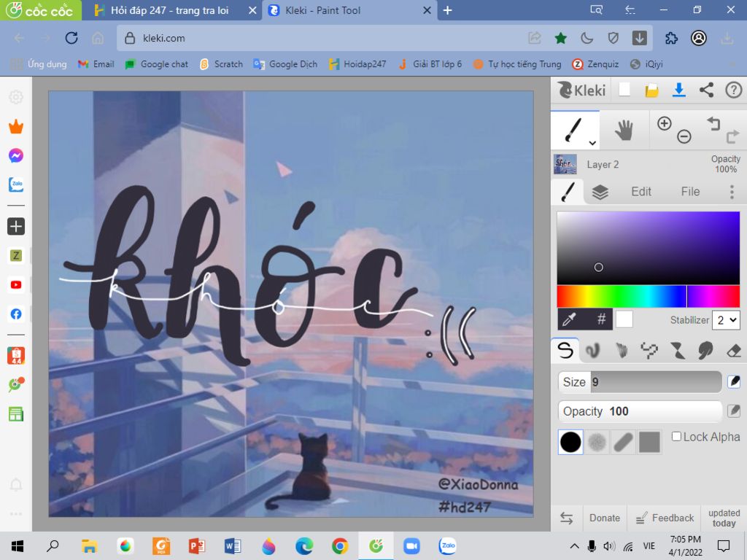Open a new browser tab
747x560 pixels.
[x=447, y=10]
